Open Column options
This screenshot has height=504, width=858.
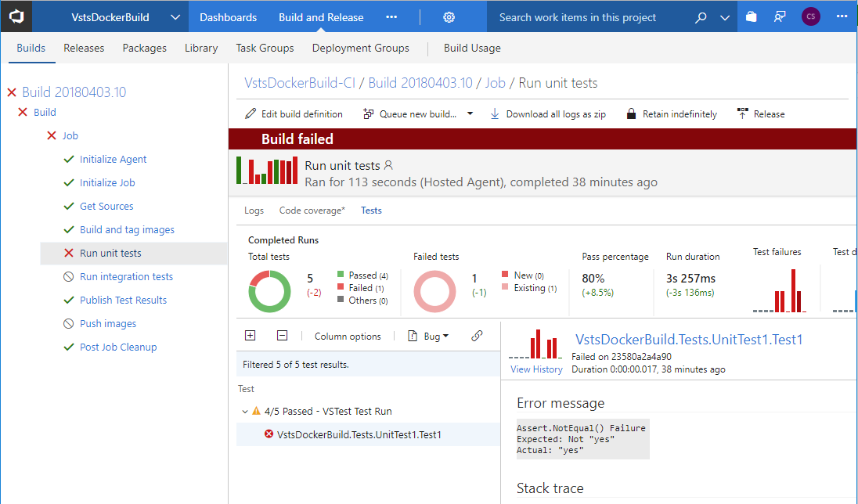click(348, 337)
